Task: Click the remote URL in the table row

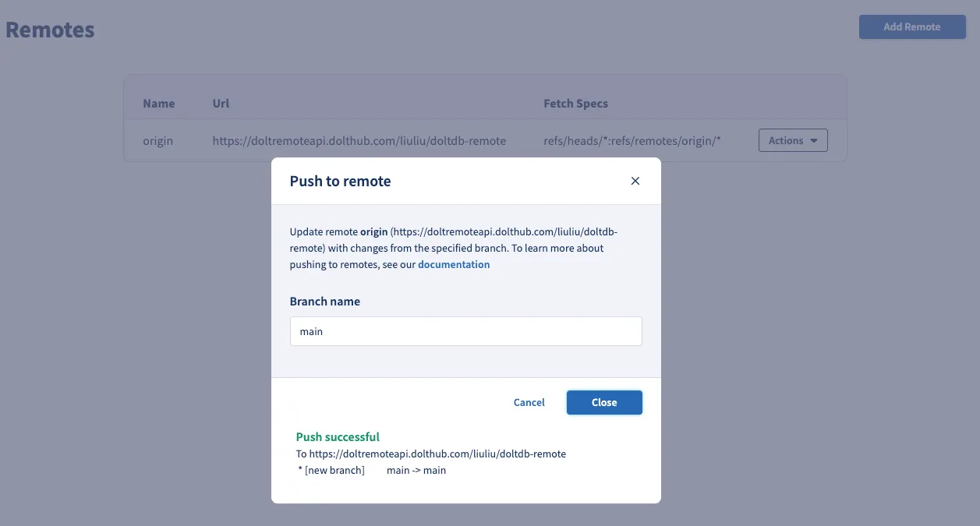Action: pos(359,140)
